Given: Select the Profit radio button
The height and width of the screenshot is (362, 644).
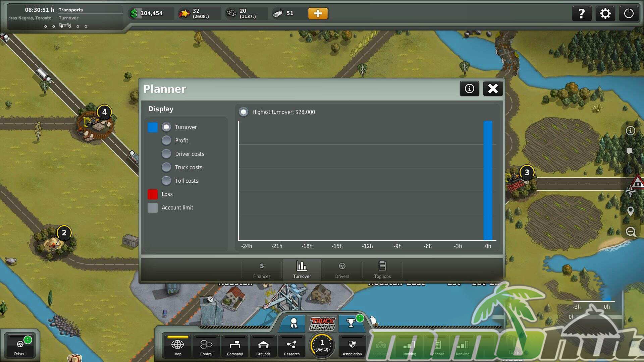Looking at the screenshot, I should (x=166, y=140).
